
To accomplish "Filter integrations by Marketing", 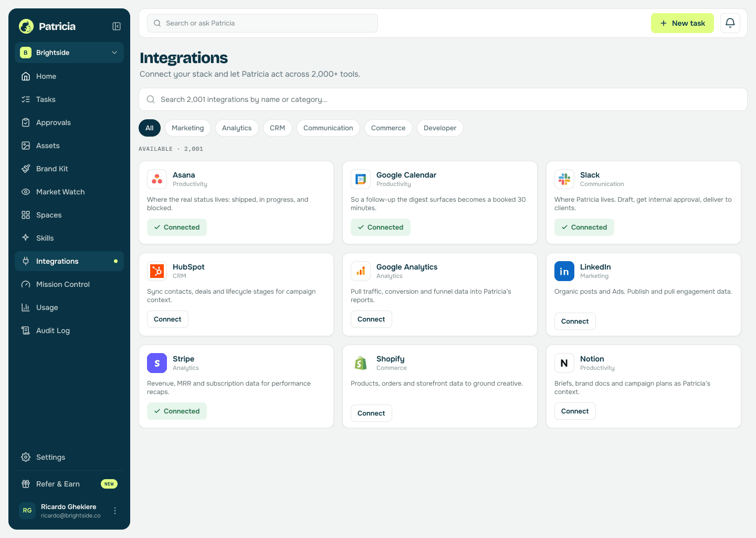I will pyautogui.click(x=188, y=128).
